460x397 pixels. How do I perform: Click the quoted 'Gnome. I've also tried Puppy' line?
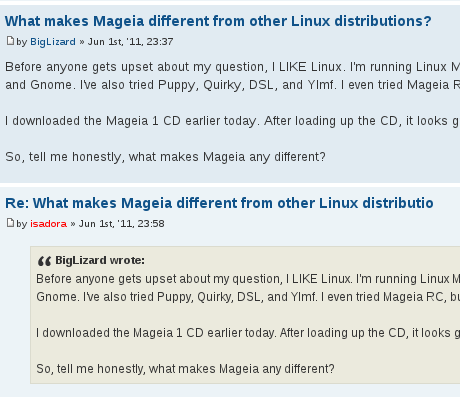point(248,297)
